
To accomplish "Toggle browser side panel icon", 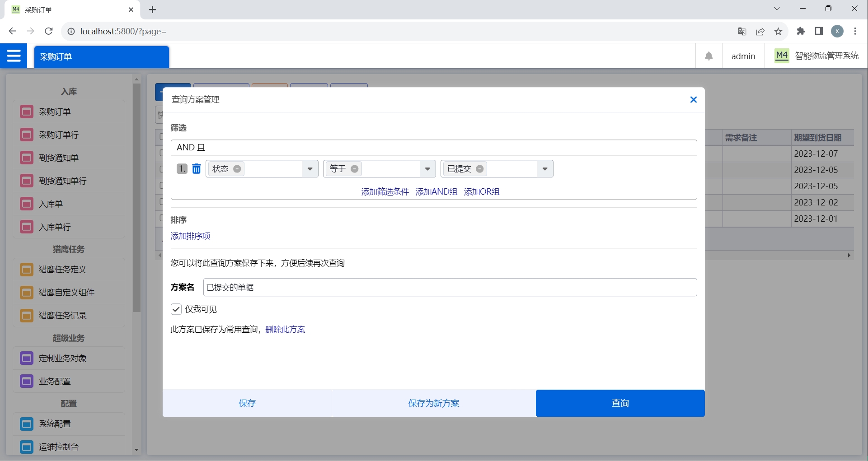I will coord(819,31).
